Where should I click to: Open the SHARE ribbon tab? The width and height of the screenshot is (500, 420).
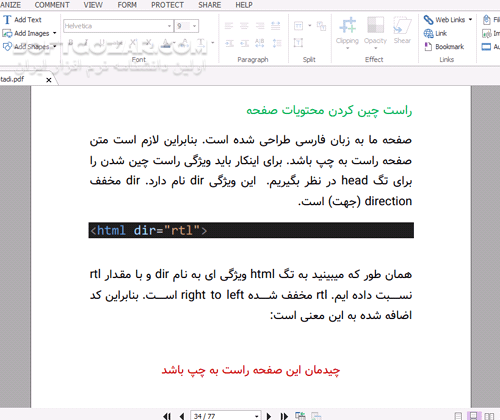pos(209,5)
